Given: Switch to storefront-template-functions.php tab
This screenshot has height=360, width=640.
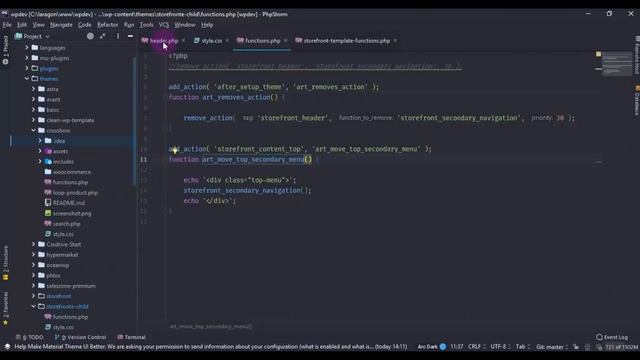Looking at the screenshot, I should 347,41.
